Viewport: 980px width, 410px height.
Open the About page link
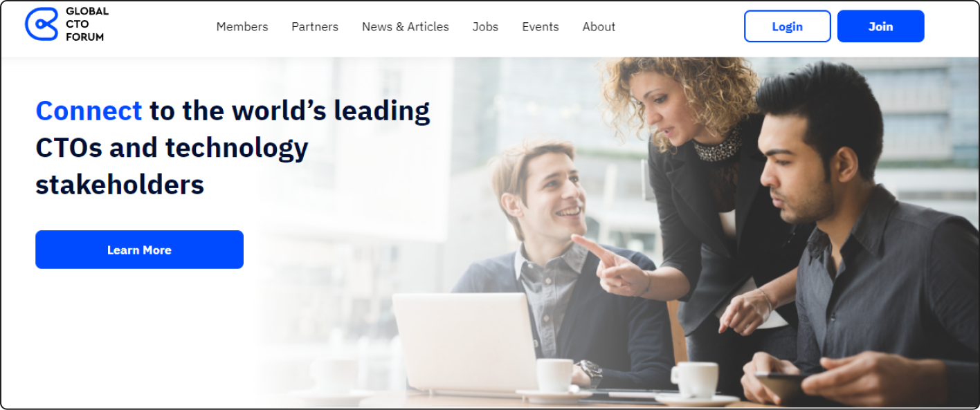[x=599, y=26]
